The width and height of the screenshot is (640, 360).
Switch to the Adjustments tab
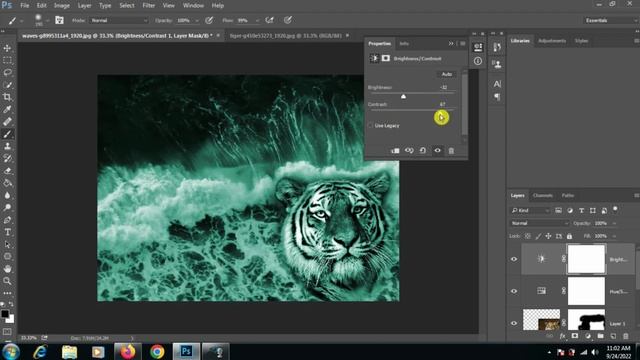pos(552,41)
